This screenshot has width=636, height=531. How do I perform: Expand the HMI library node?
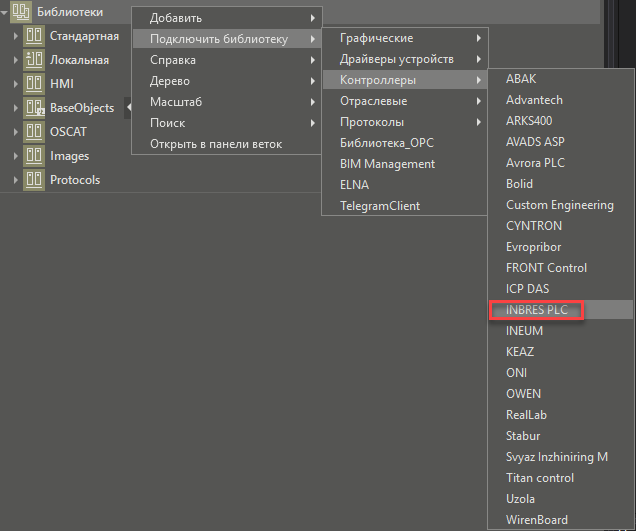tap(15, 84)
